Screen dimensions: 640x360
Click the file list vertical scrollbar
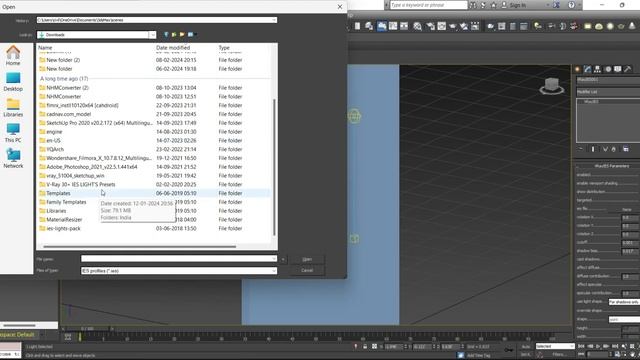pos(274,167)
